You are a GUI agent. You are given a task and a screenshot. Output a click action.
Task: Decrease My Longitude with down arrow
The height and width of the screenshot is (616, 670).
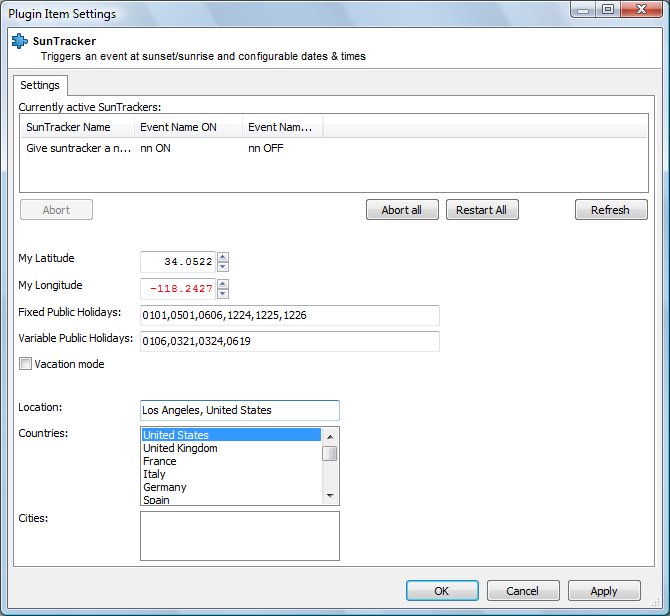[x=223, y=293]
